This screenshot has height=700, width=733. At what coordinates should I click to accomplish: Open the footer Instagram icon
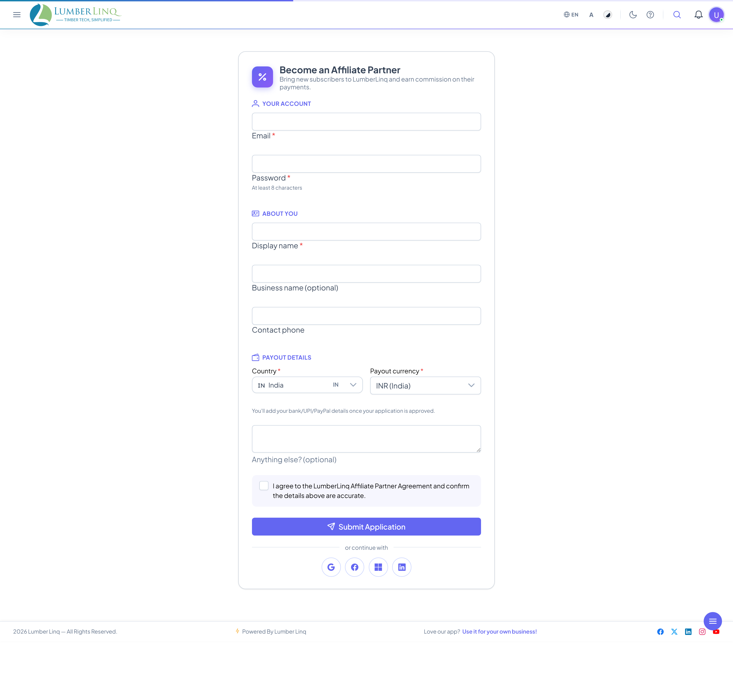click(x=702, y=632)
